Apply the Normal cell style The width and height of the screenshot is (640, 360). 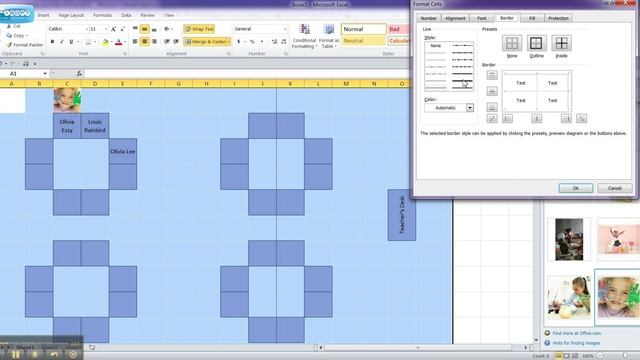[x=364, y=29]
